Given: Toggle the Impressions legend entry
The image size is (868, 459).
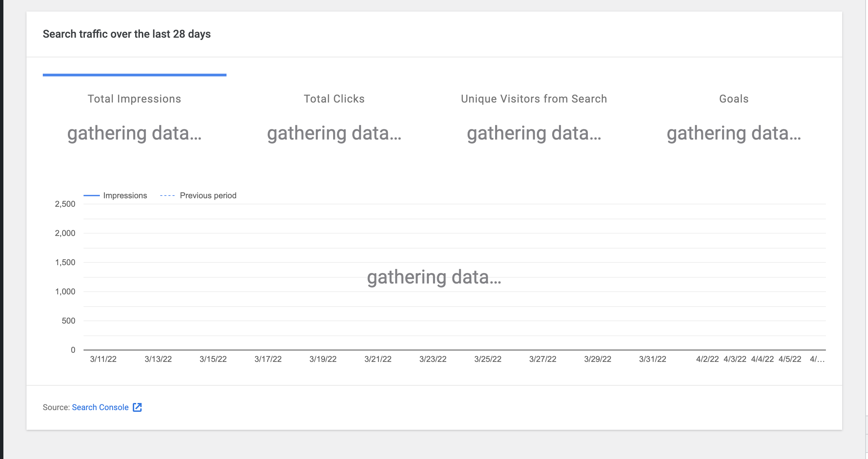Looking at the screenshot, I should (x=125, y=196).
